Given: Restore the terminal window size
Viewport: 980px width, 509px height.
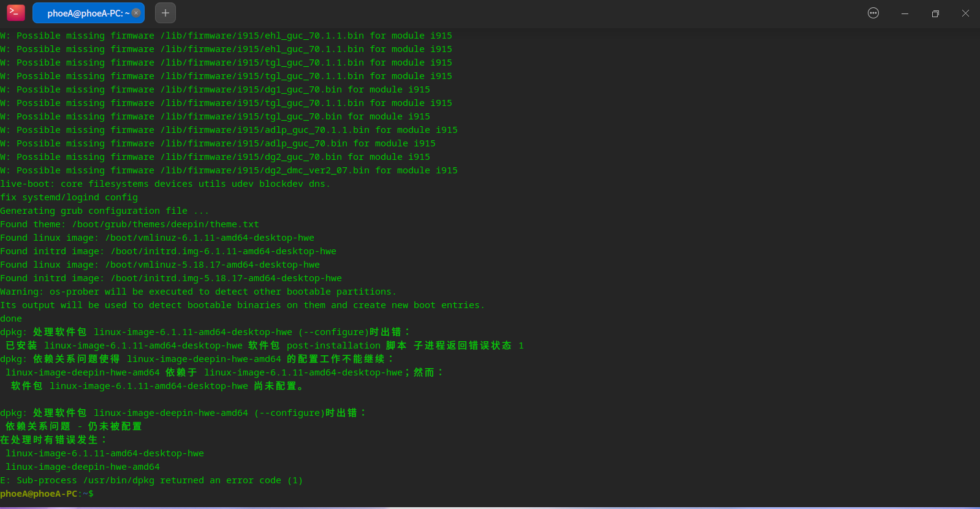Looking at the screenshot, I should [x=935, y=13].
